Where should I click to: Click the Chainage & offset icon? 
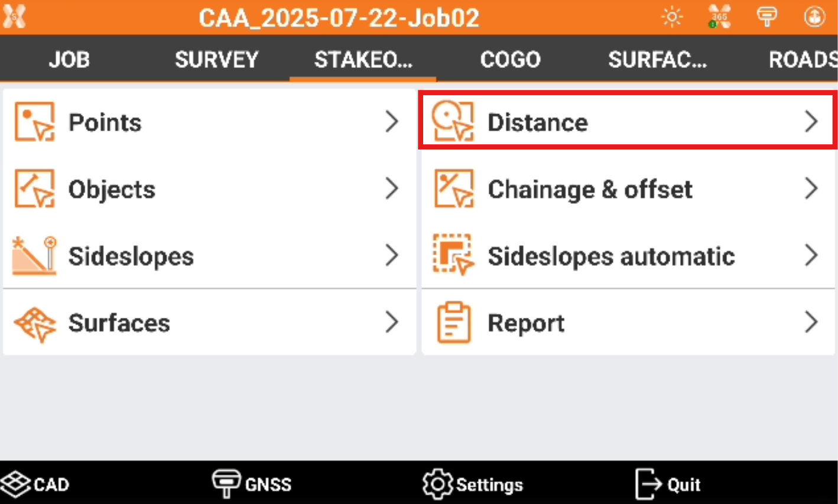pyautogui.click(x=453, y=189)
